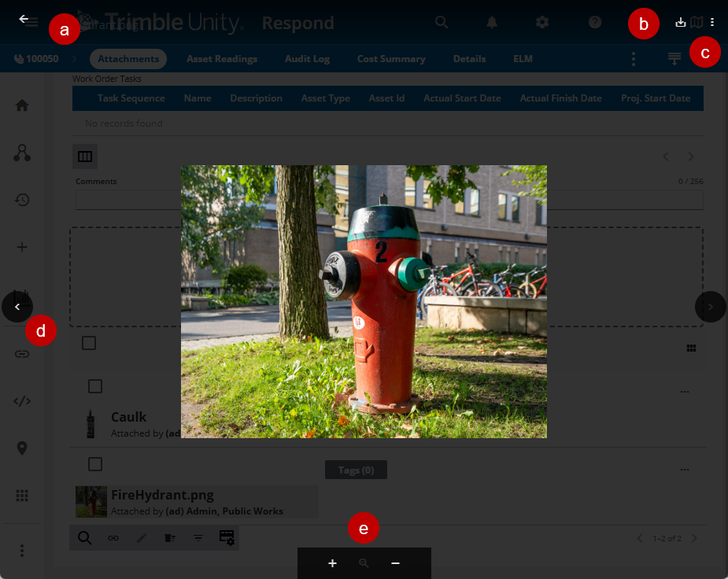The height and width of the screenshot is (579, 728).
Task: Toggle the select-all attachments checkbox
Action: (89, 343)
